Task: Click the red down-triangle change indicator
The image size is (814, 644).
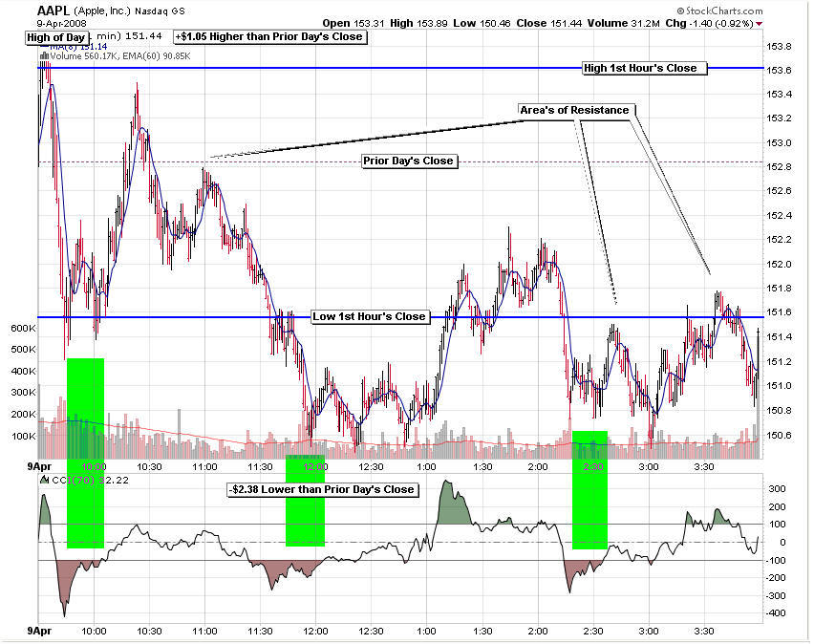Action: [759, 24]
